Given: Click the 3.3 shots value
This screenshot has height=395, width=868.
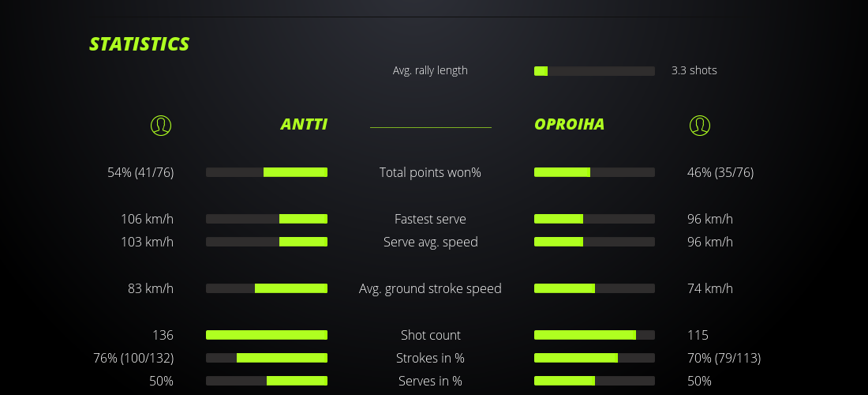Looking at the screenshot, I should [694, 70].
